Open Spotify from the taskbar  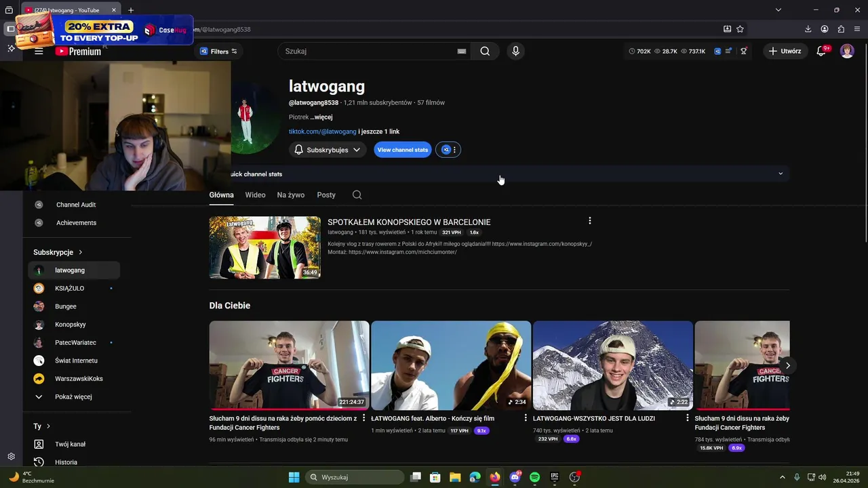534,477
